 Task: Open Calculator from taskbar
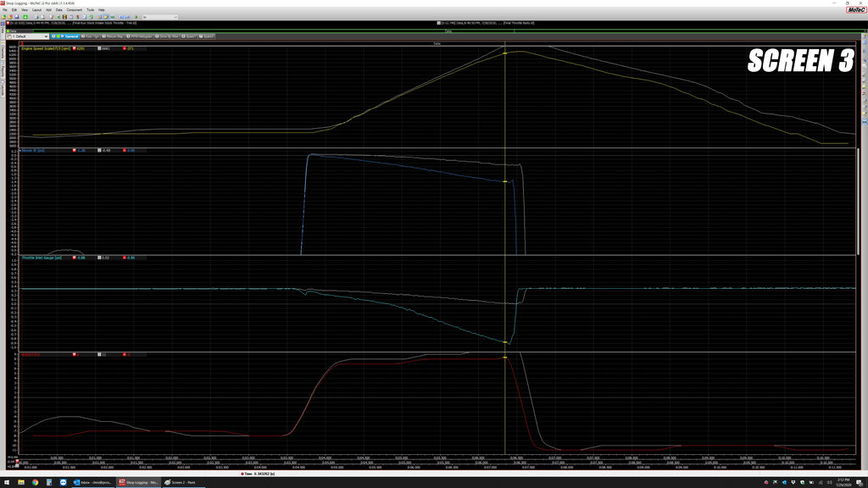[x=48, y=482]
